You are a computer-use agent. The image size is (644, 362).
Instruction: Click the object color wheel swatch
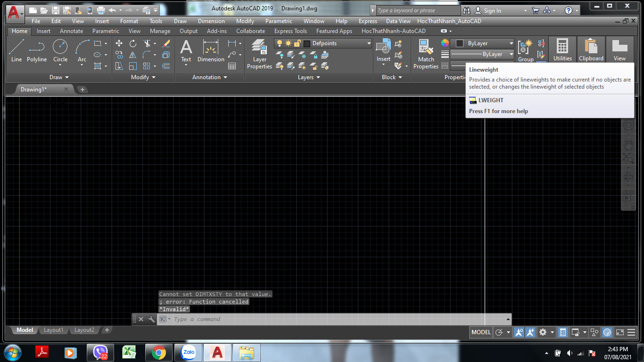tap(445, 43)
